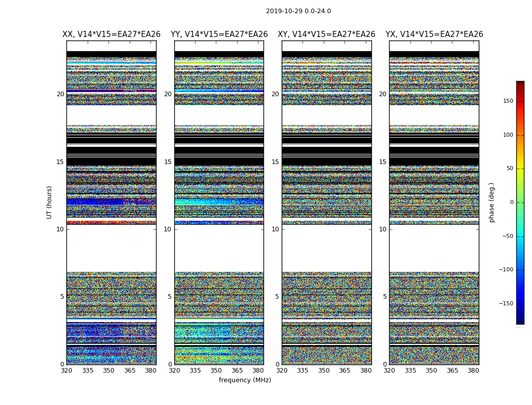Click inside the XY polarization waterfall plot
The width and height of the screenshot is (532, 405).
(x=327, y=202)
